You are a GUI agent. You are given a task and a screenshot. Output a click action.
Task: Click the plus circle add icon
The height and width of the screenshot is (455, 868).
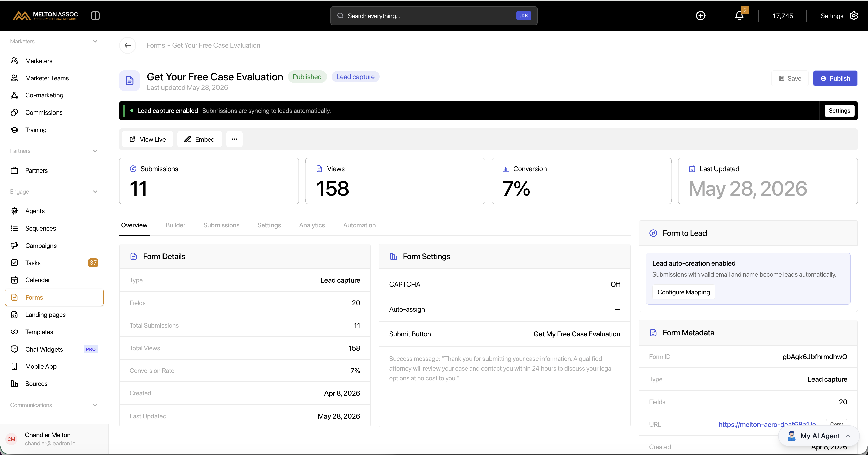tap(700, 16)
